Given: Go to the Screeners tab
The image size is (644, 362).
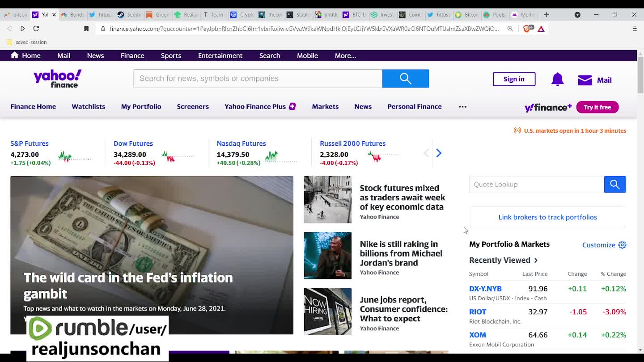Looking at the screenshot, I should pyautogui.click(x=193, y=106).
